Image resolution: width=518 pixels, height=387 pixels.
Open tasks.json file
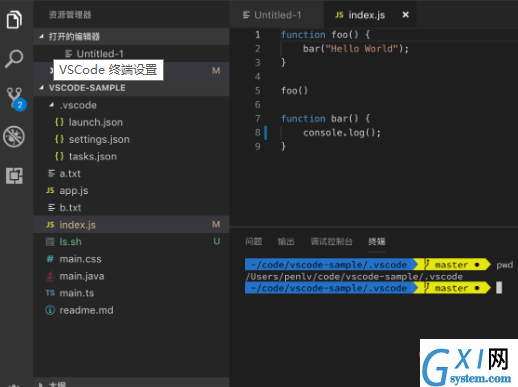point(131,156)
